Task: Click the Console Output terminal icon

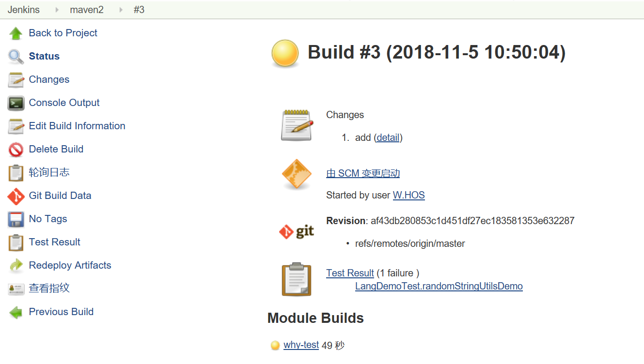Action: pos(16,103)
